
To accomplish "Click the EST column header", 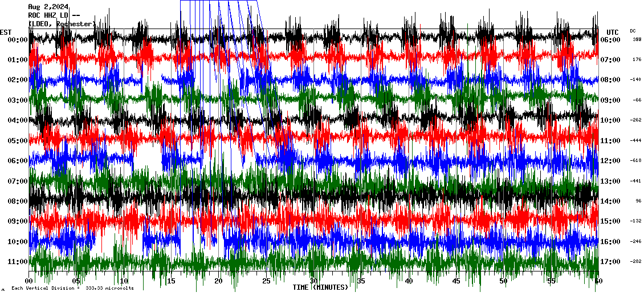I will (x=6, y=32).
